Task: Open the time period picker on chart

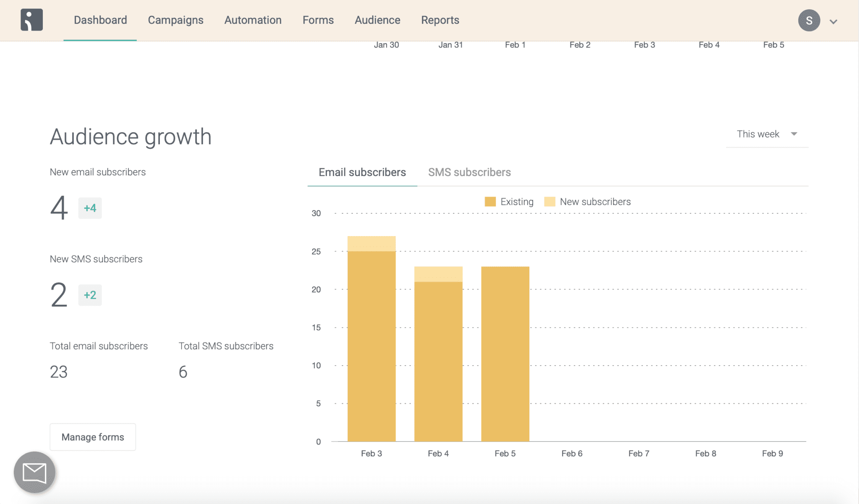Action: click(766, 134)
